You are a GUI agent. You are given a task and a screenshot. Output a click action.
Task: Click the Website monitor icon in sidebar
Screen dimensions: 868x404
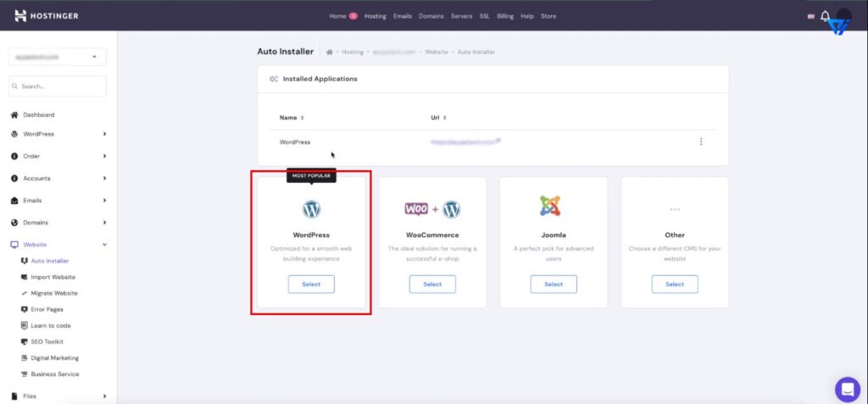(15, 245)
